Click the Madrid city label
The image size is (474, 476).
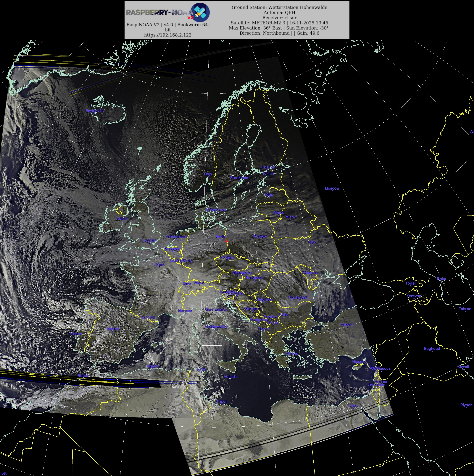[113, 329]
